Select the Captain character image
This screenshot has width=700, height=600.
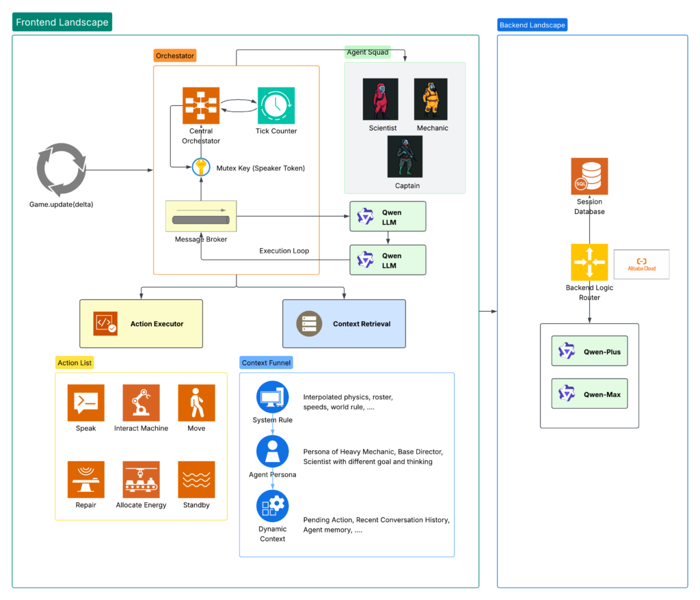(405, 156)
